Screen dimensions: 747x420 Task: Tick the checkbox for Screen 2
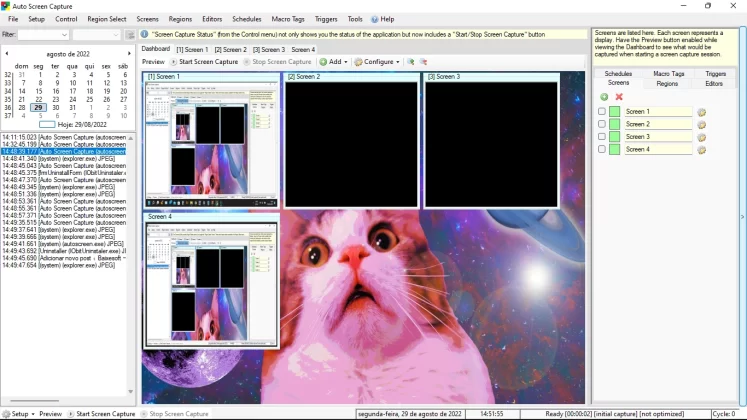pos(602,124)
